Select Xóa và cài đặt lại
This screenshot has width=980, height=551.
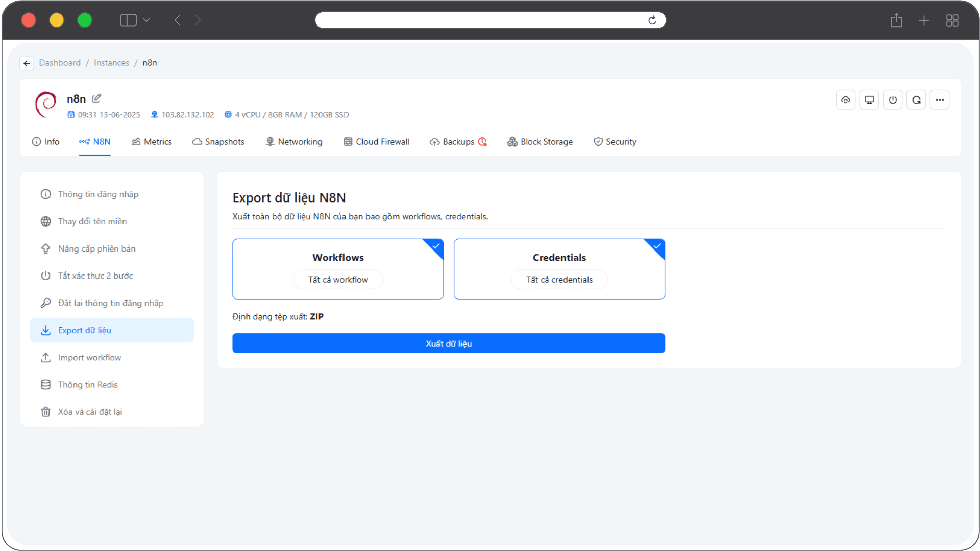[x=112, y=412]
